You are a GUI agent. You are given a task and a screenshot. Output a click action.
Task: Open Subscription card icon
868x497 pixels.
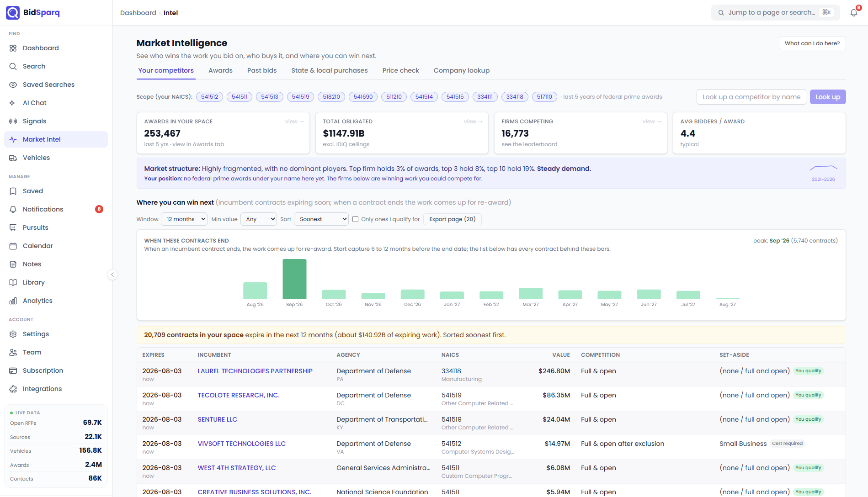[13, 370]
